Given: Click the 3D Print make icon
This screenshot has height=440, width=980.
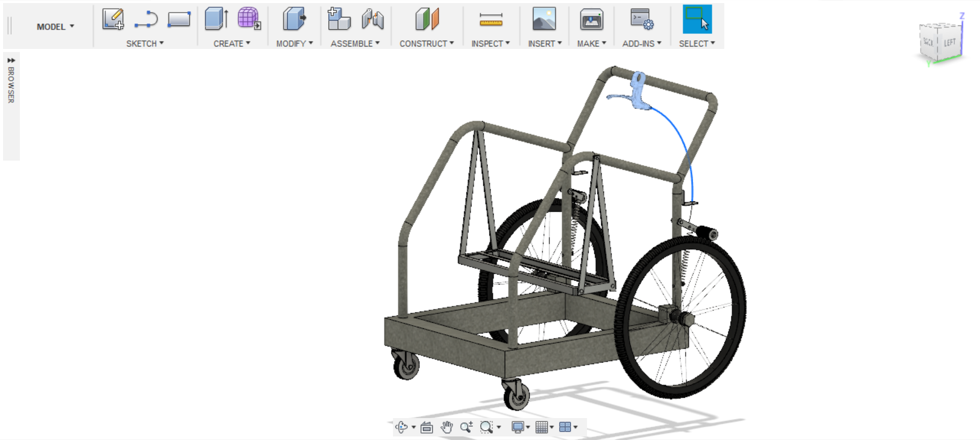Looking at the screenshot, I should (592, 19).
